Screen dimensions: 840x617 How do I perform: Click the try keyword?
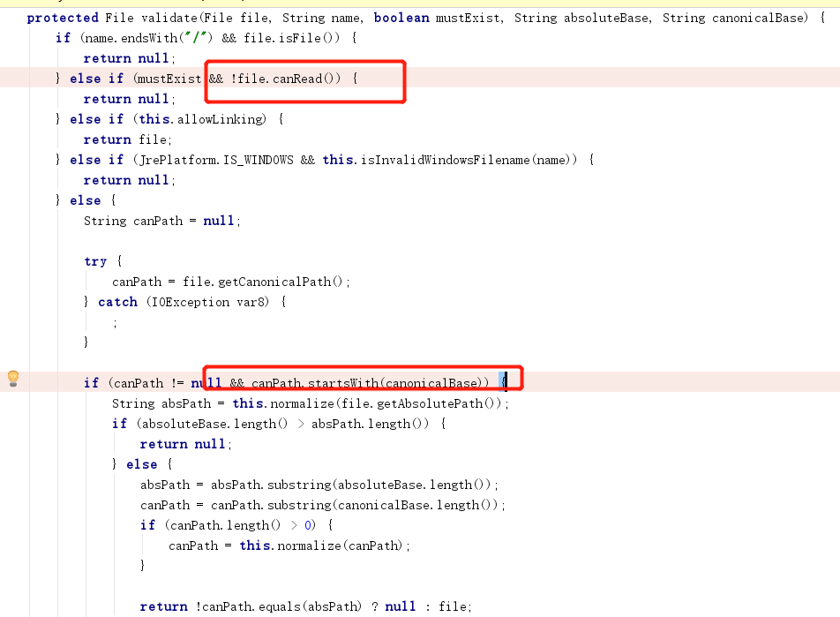pyautogui.click(x=94, y=260)
